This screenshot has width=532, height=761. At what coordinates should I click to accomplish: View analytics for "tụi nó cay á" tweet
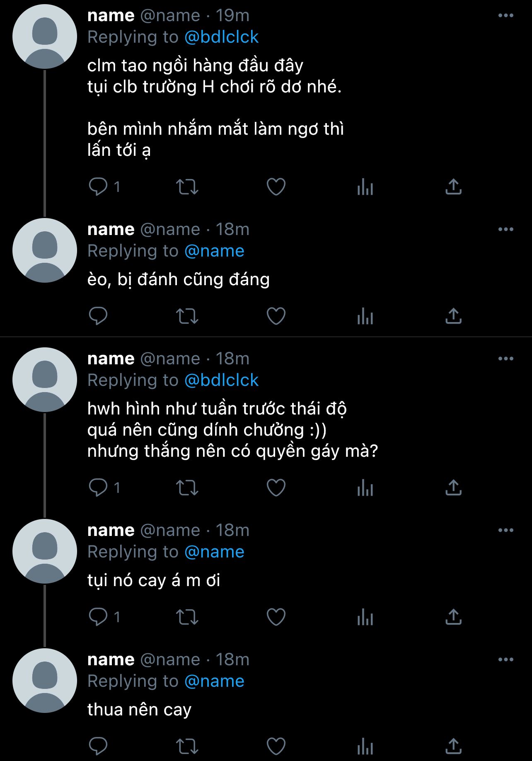(365, 617)
